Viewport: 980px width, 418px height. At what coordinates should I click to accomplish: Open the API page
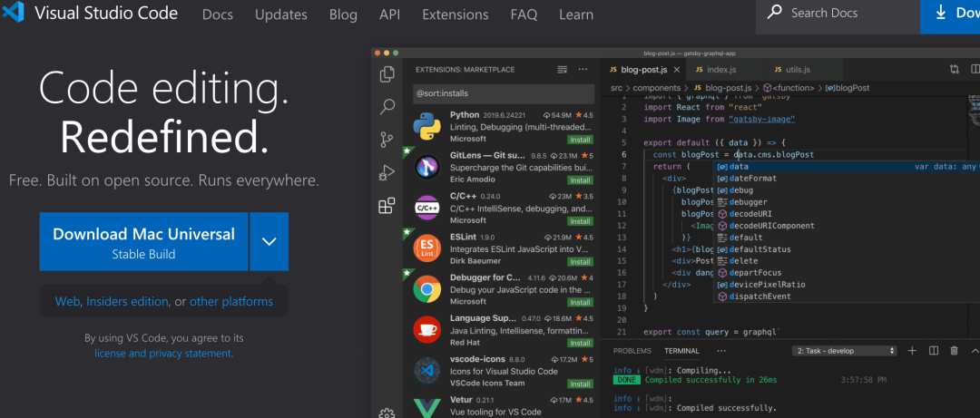pos(389,15)
